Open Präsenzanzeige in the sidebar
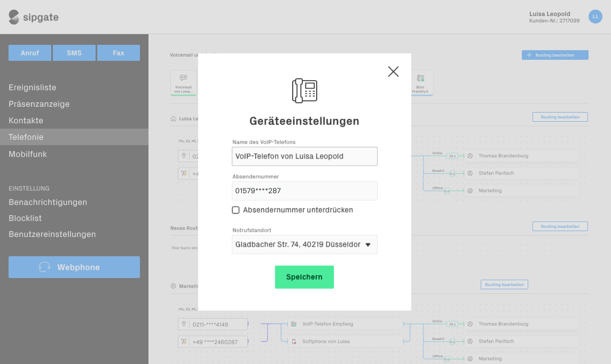The width and height of the screenshot is (611, 364). point(39,104)
